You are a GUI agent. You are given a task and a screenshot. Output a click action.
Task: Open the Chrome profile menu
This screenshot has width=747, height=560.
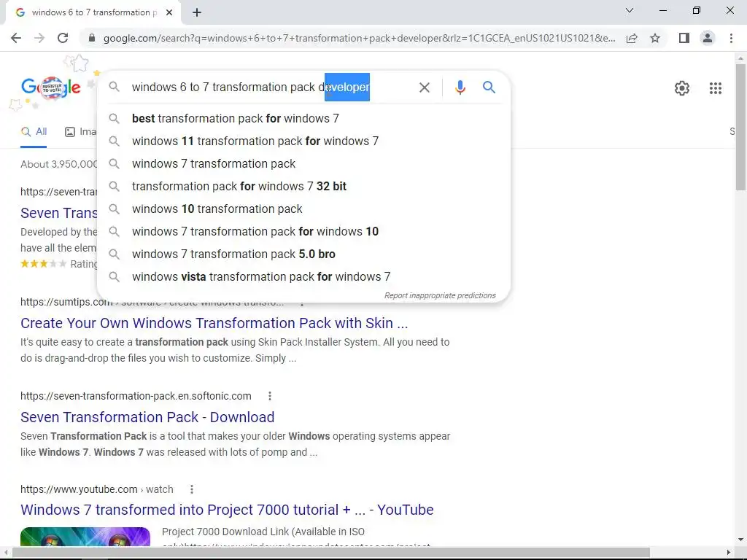point(708,38)
